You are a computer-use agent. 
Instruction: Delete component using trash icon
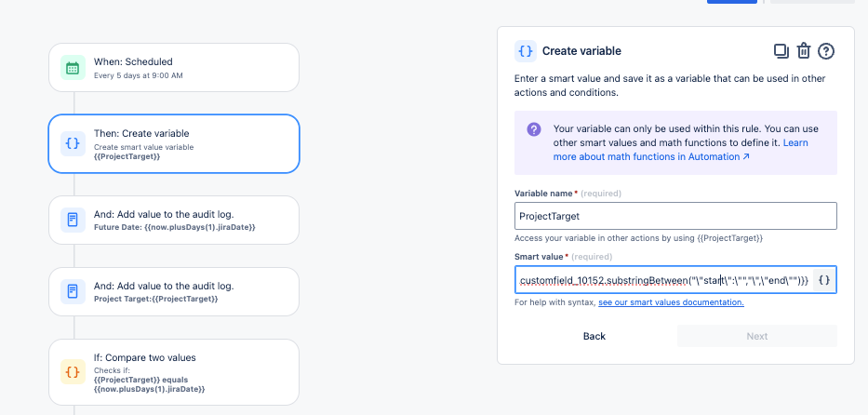point(803,51)
